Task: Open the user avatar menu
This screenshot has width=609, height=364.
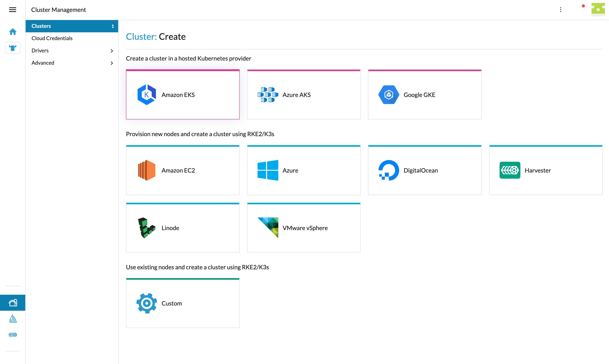Action: tap(598, 10)
